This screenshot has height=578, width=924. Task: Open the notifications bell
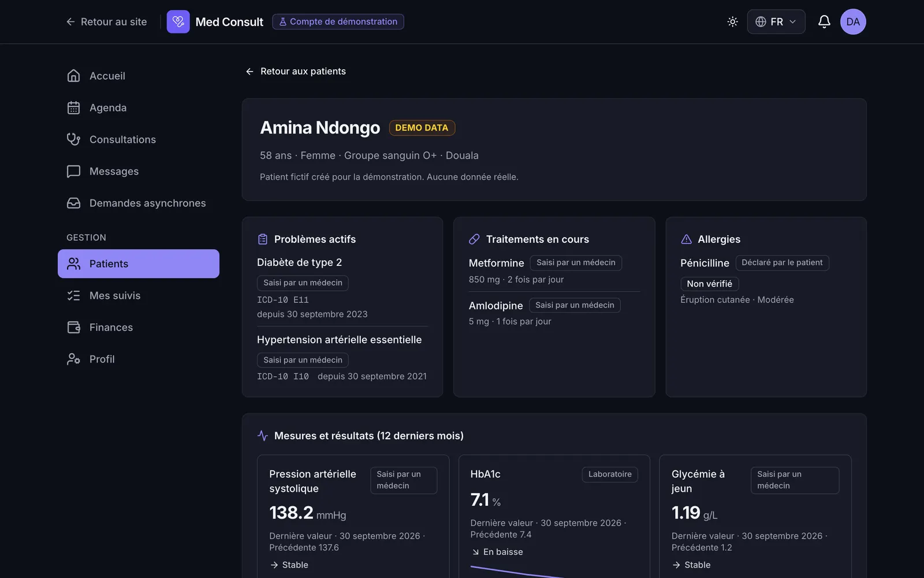click(824, 22)
